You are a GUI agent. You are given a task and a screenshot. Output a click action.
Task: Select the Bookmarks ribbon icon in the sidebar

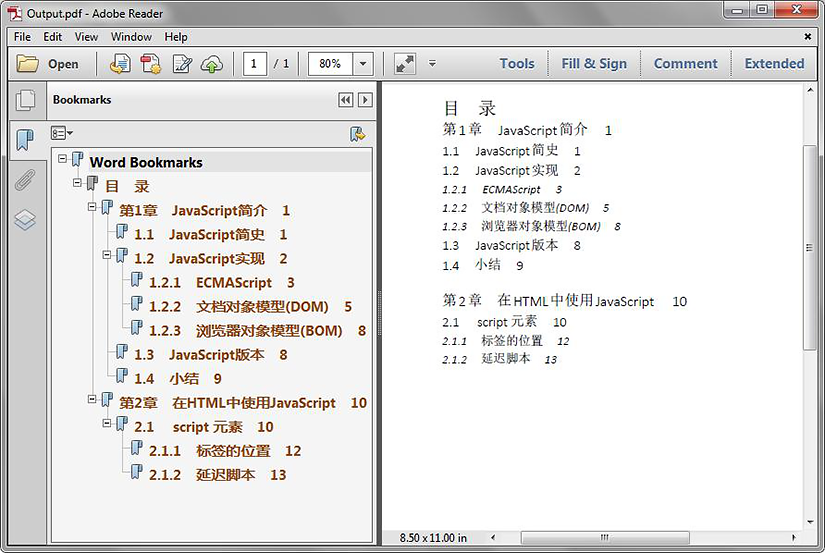(x=25, y=140)
